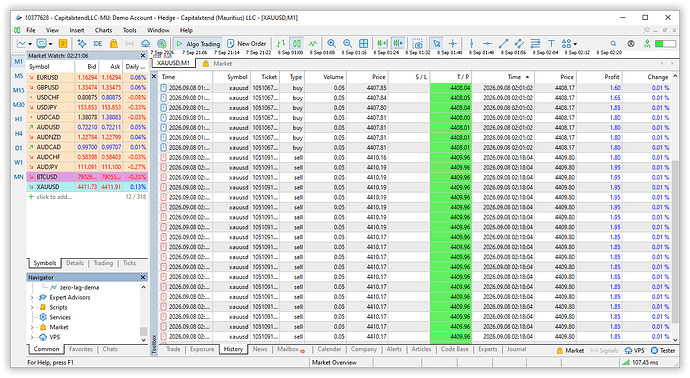Select the vertical line drawing tool
This screenshot has width=690, height=378.
pos(471,44)
